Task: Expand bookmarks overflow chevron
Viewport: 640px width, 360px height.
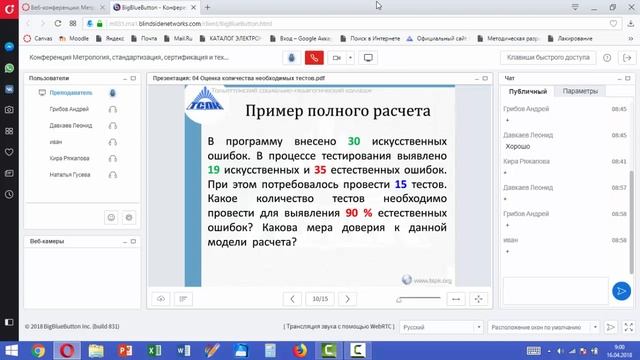Action: [x=631, y=38]
